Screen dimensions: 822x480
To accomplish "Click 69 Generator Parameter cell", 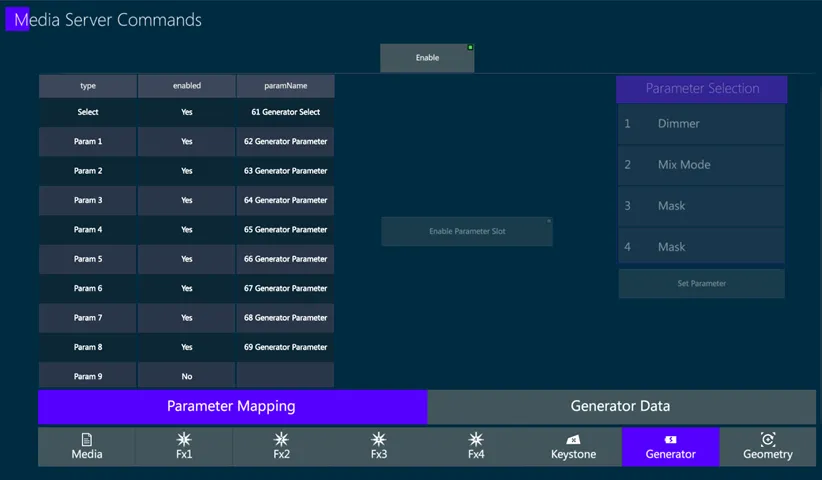I will click(286, 347).
